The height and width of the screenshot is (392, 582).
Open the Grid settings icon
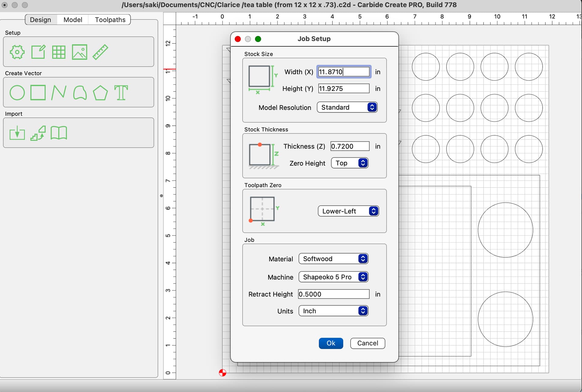[x=59, y=52]
